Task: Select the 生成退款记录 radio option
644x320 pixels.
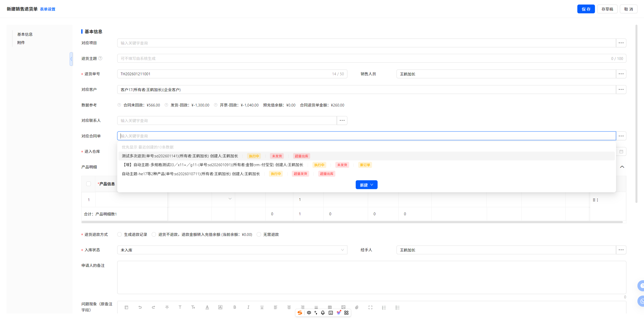Action: coord(120,234)
